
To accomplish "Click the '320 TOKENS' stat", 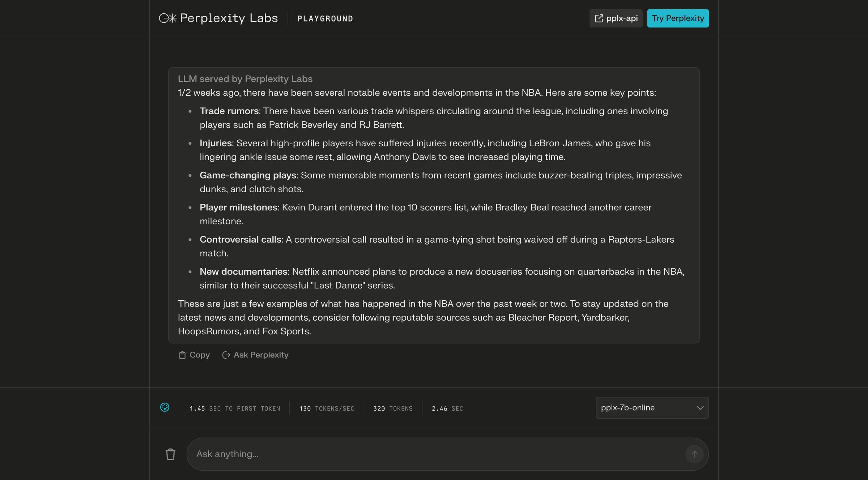I will (393, 408).
